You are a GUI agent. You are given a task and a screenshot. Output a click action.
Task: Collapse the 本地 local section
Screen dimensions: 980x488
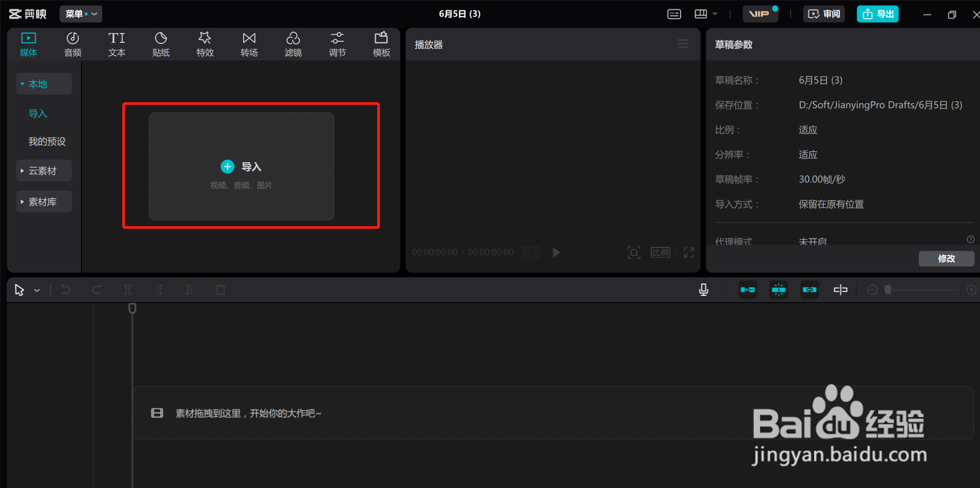(x=44, y=84)
